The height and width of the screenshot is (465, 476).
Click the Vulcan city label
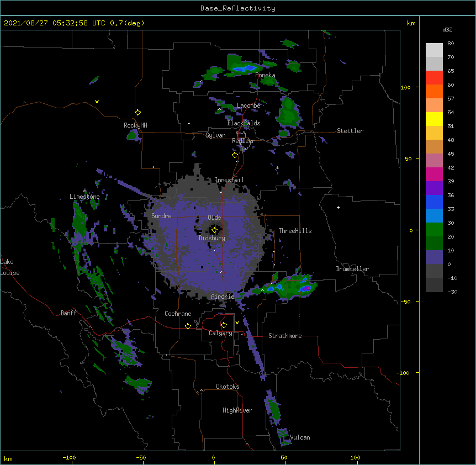pos(300,437)
